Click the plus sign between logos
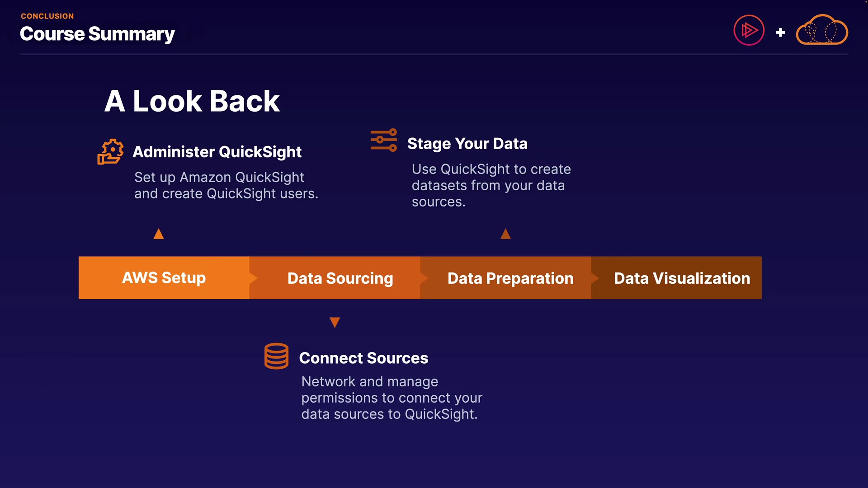Image resolution: width=868 pixels, height=488 pixels. [x=780, y=33]
